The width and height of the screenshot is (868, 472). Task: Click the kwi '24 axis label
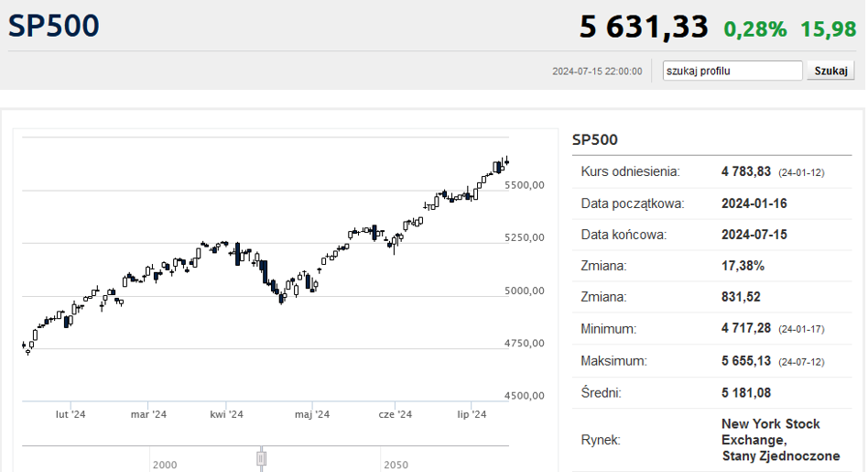click(x=226, y=414)
